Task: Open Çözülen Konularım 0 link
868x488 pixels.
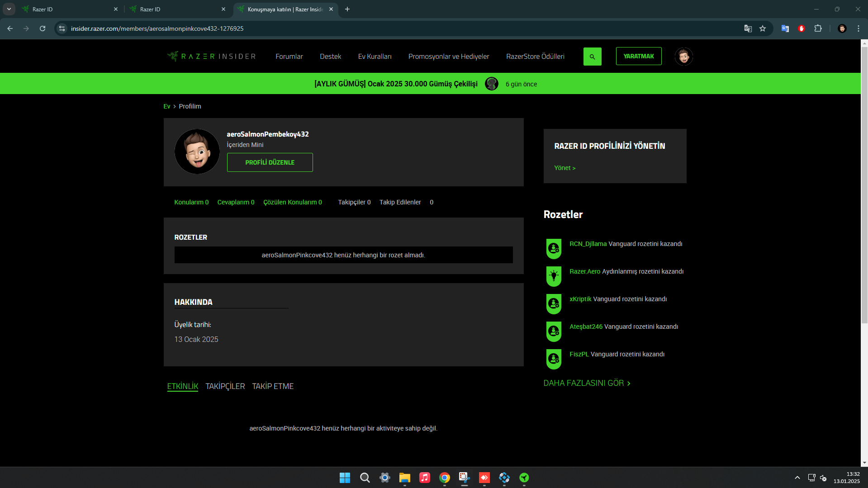Action: pos(292,202)
